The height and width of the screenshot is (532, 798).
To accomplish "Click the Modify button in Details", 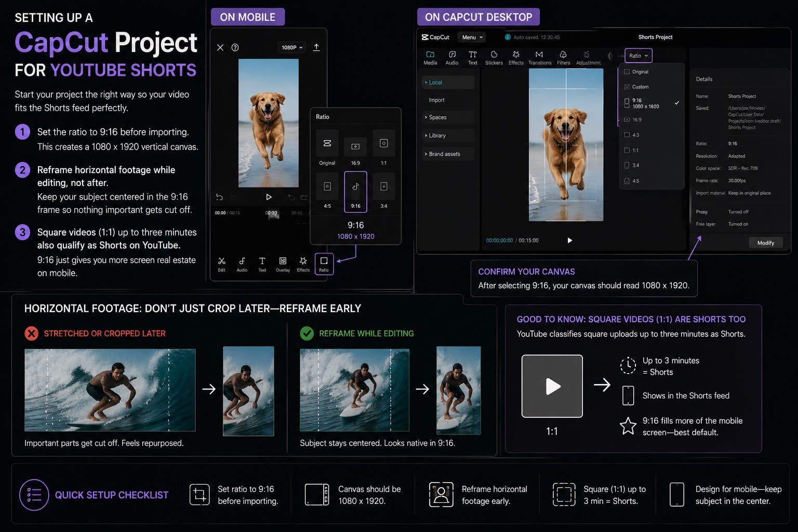I will coord(766,243).
